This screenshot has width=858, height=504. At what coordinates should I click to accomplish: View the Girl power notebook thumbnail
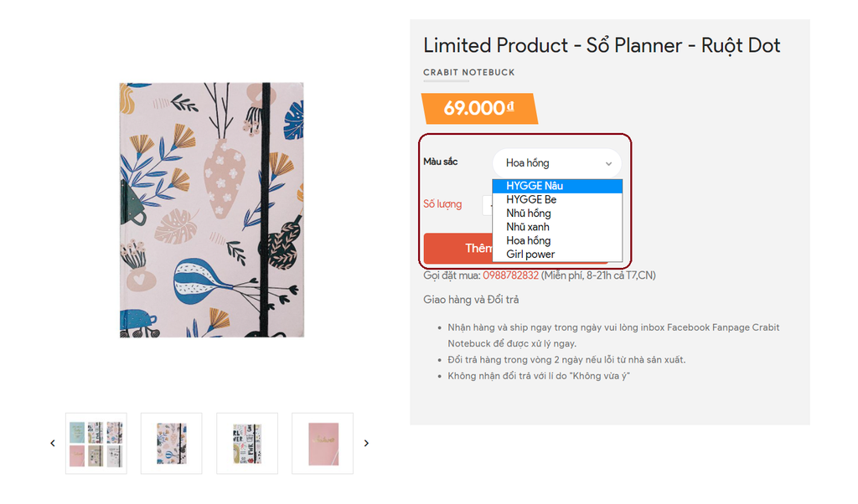[247, 443]
